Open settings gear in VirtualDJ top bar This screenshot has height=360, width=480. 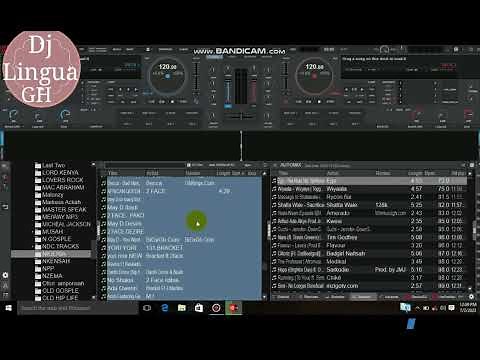pos(456,50)
